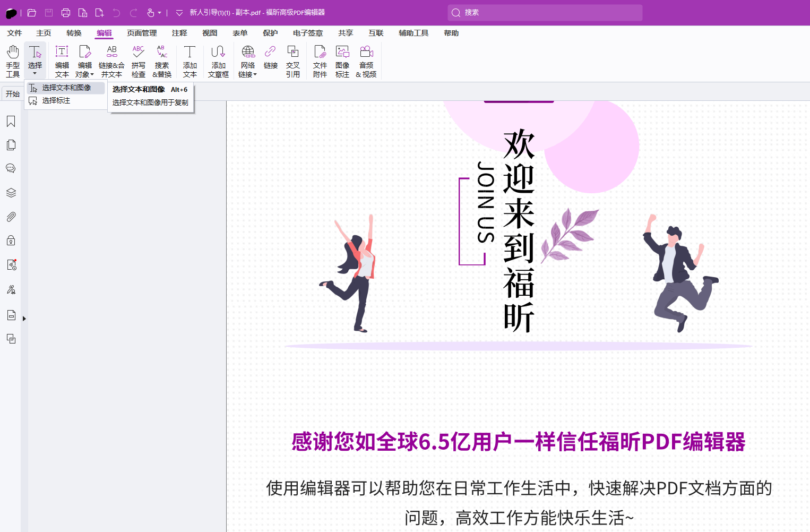The height and width of the screenshot is (532, 810).
Task: Open the customize quick access dropdown
Action: (x=179, y=13)
